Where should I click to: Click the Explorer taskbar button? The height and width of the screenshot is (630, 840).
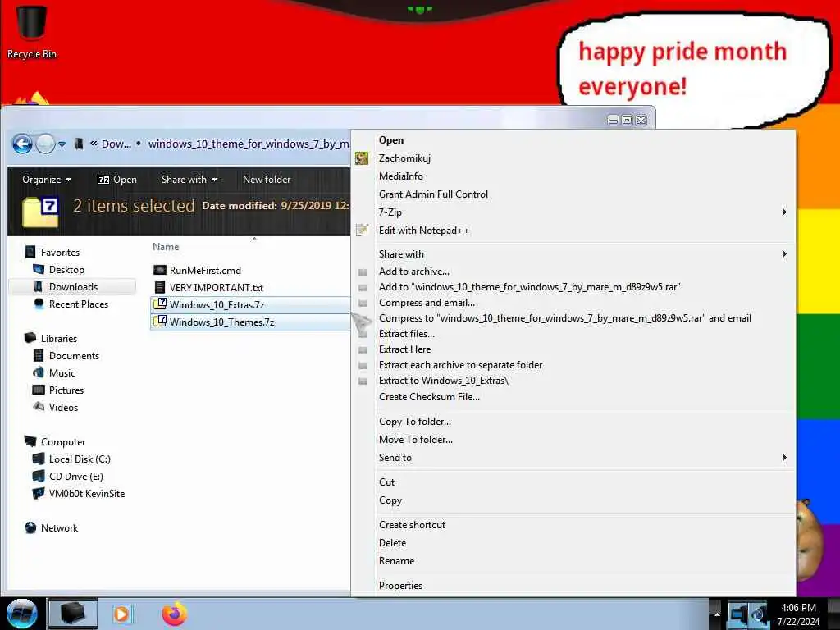(73, 614)
